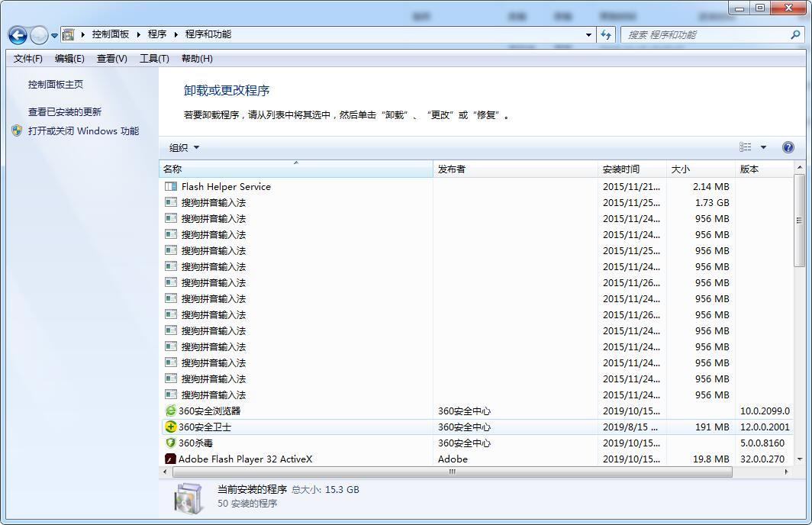Sort by the 安装时间 column header

click(633, 169)
